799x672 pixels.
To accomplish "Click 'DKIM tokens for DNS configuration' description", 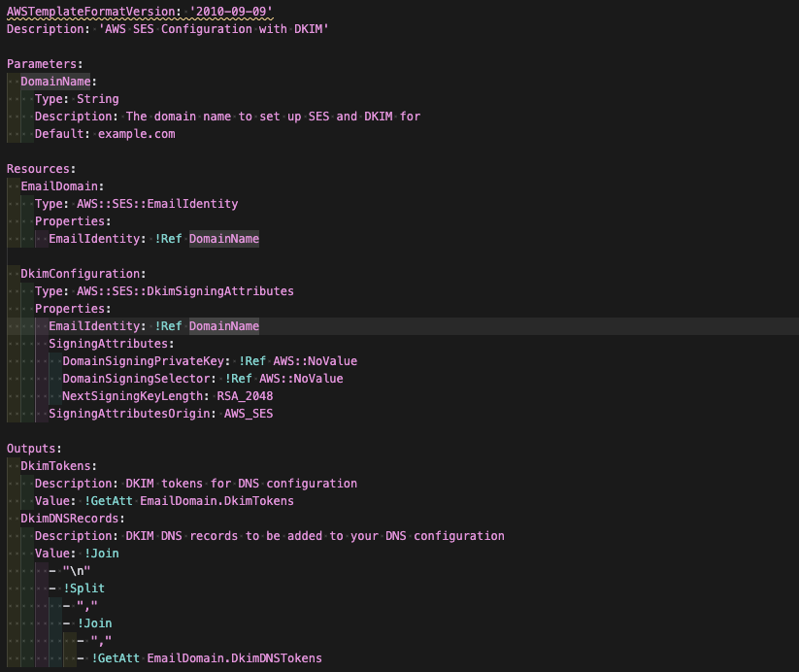I will (x=242, y=484).
